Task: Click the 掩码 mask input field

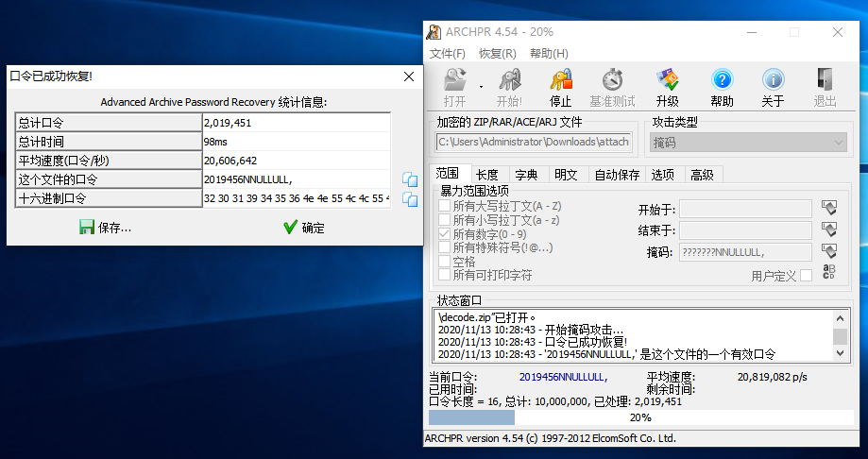Action: point(745,252)
